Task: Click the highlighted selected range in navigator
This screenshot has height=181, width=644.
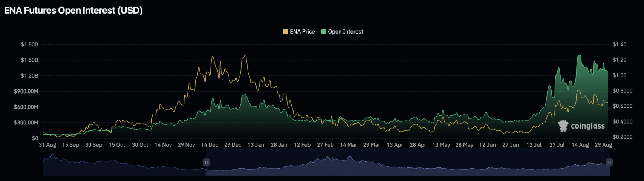Action: [407, 166]
